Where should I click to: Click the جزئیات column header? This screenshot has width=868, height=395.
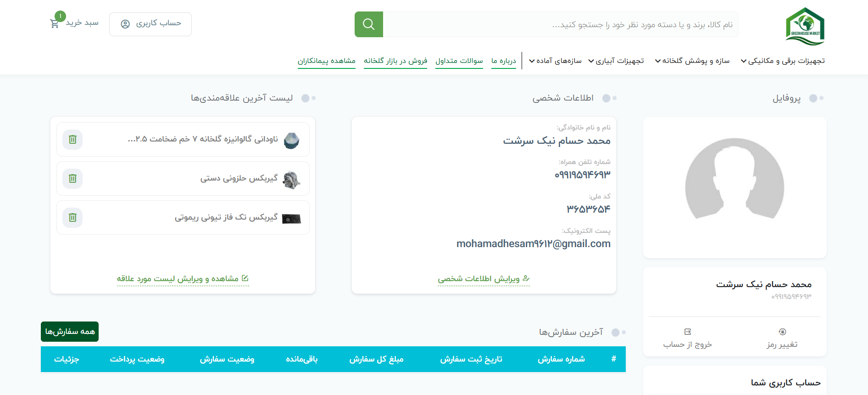(67, 359)
